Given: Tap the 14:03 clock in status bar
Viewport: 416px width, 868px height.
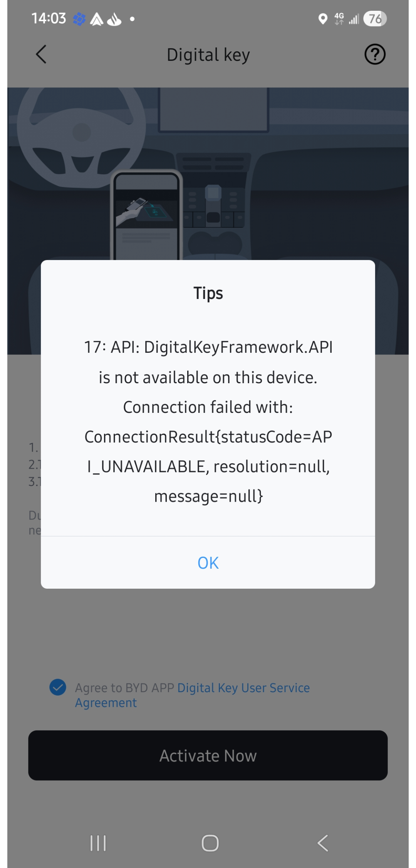Looking at the screenshot, I should click(x=49, y=18).
